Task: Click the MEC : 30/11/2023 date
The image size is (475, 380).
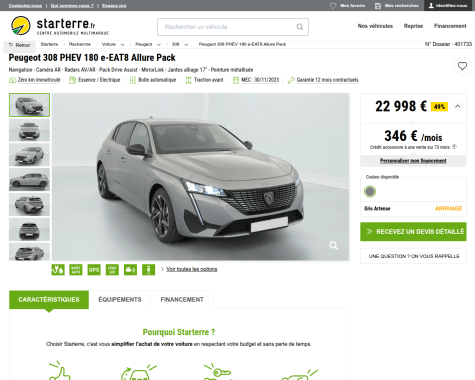Action: pyautogui.click(x=260, y=80)
